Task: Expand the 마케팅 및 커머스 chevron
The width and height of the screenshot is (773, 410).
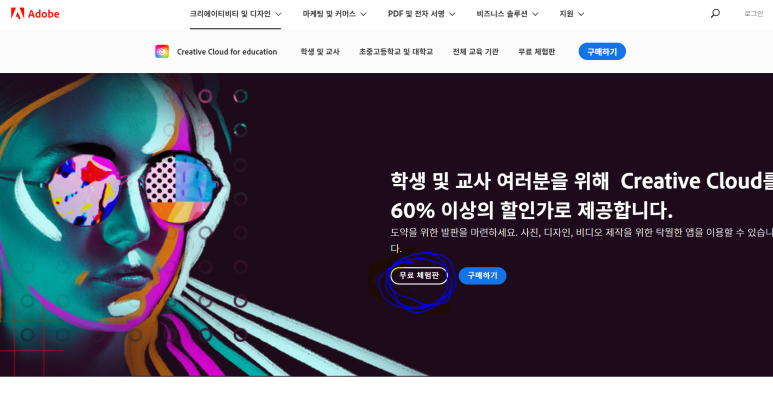Action: [363, 14]
